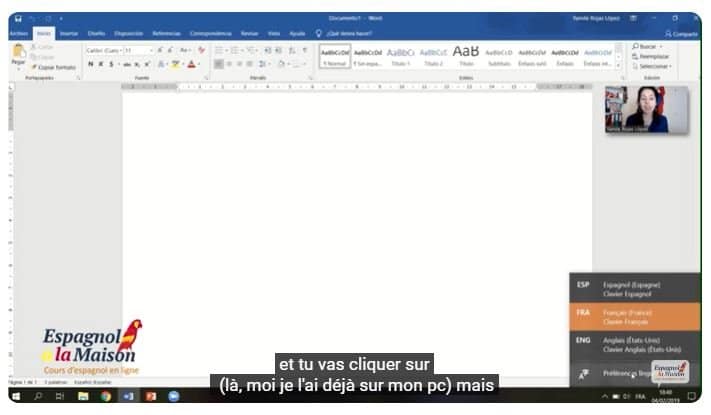Apply the yellow highlight color
Viewport: 711px width, 415px height.
175,65
